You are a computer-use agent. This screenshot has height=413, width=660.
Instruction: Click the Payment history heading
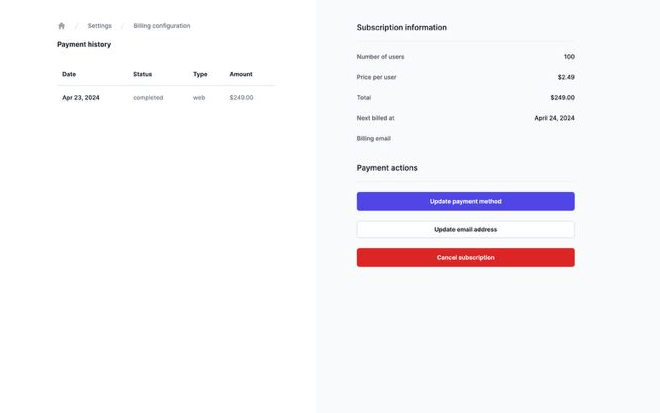tap(84, 44)
